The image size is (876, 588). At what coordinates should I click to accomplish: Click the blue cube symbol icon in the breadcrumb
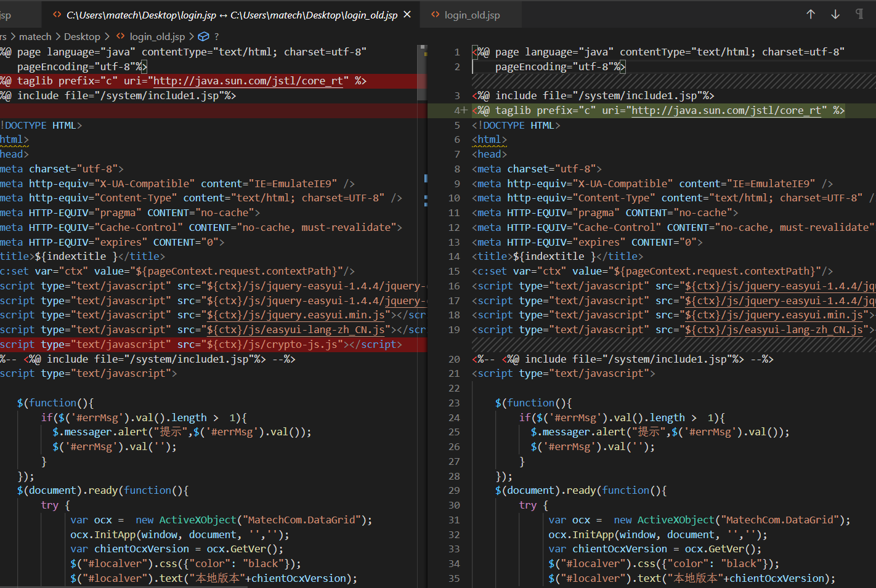click(x=203, y=36)
